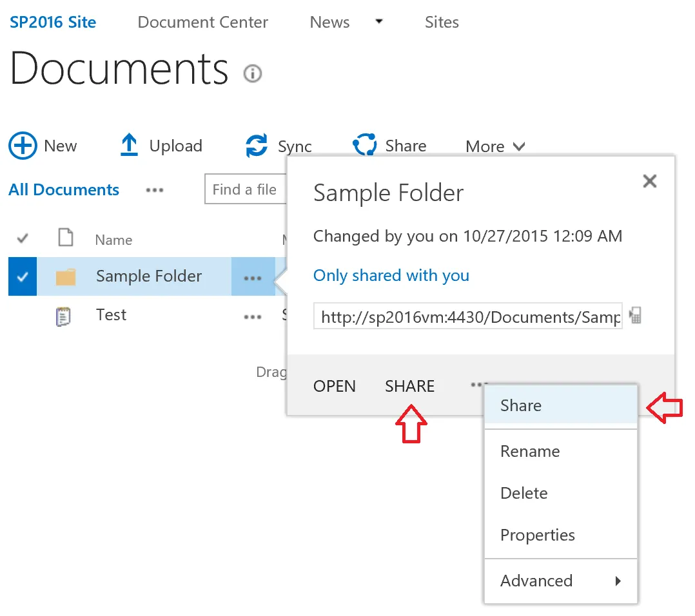
Task: Select the All Documents view
Action: (x=64, y=189)
